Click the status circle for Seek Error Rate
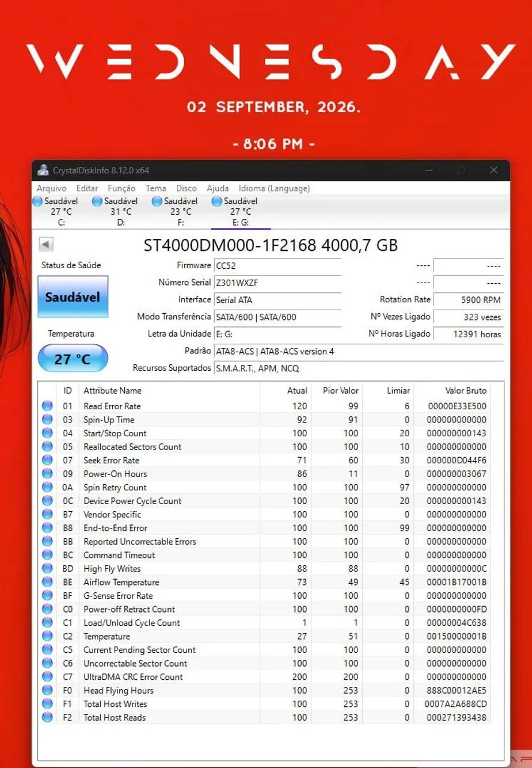This screenshot has height=768, width=532. coord(47,460)
